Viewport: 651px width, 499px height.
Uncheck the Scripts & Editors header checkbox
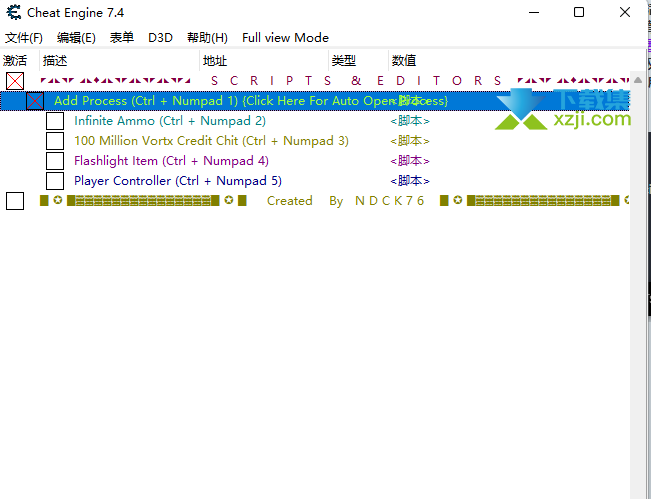coord(15,81)
